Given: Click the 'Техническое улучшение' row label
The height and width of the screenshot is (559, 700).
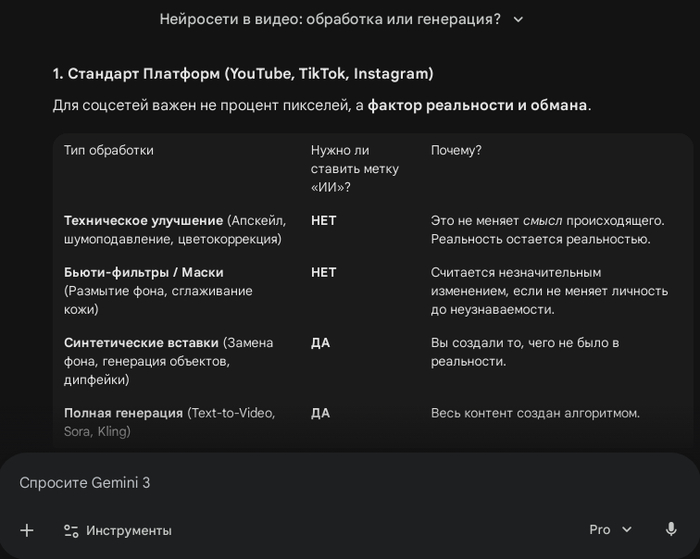Looking at the screenshot, I should tap(144, 220).
